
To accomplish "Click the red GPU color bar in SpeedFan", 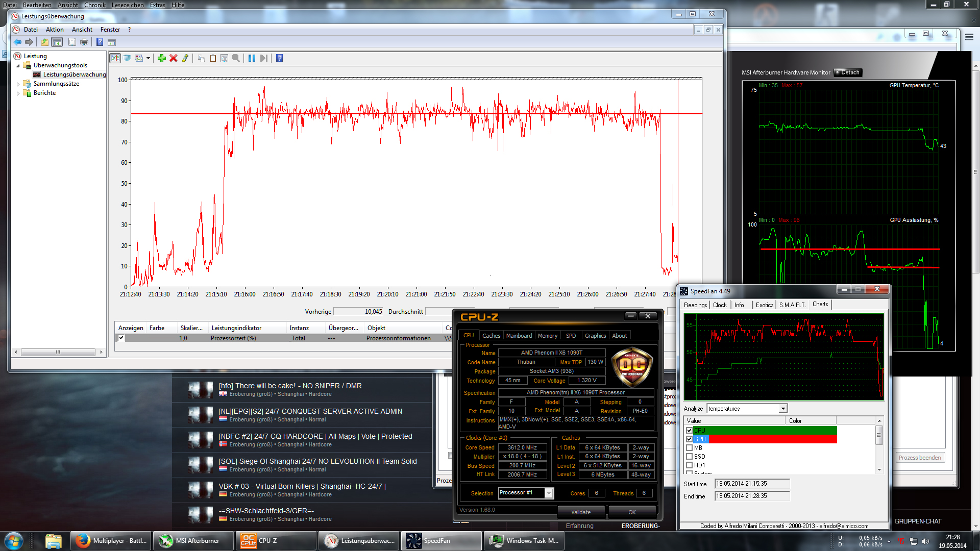I will pyautogui.click(x=773, y=439).
